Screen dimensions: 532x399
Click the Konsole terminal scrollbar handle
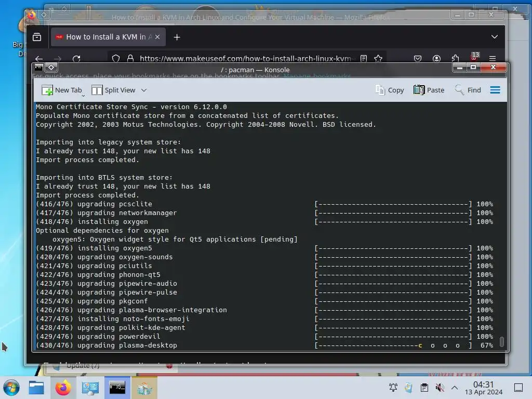point(502,342)
